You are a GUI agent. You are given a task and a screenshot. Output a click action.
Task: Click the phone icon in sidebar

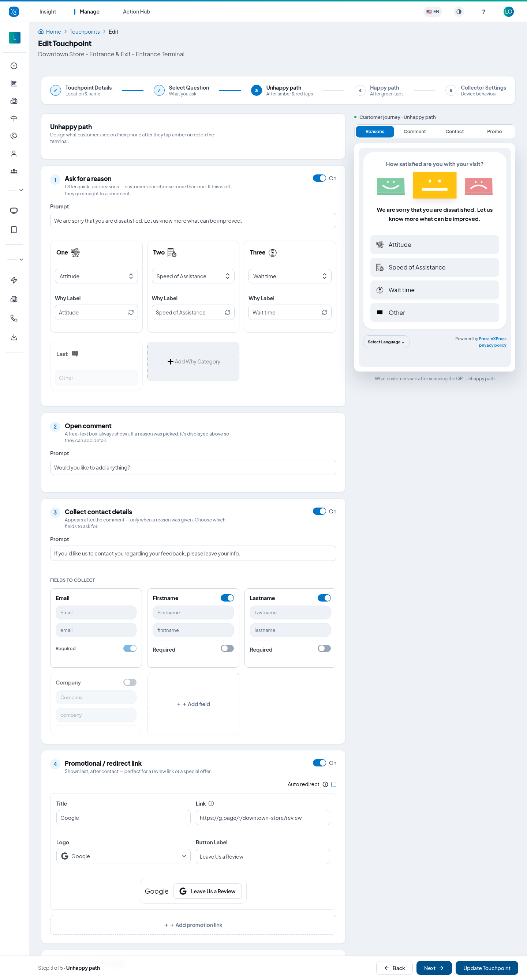pos(14,318)
